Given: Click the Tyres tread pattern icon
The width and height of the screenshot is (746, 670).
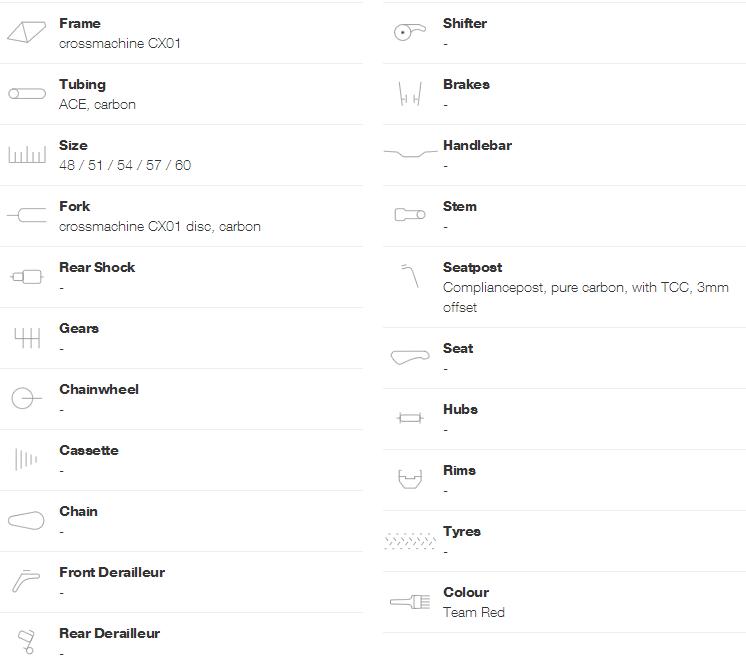Looking at the screenshot, I should coord(410,541).
